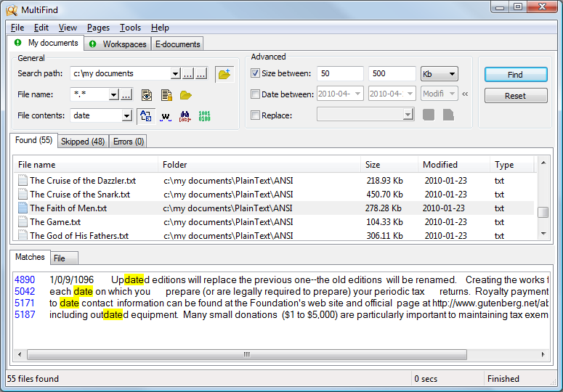Screen dimensions: 563x392
Task: Uncheck the Size between checkbox
Action: (x=255, y=73)
